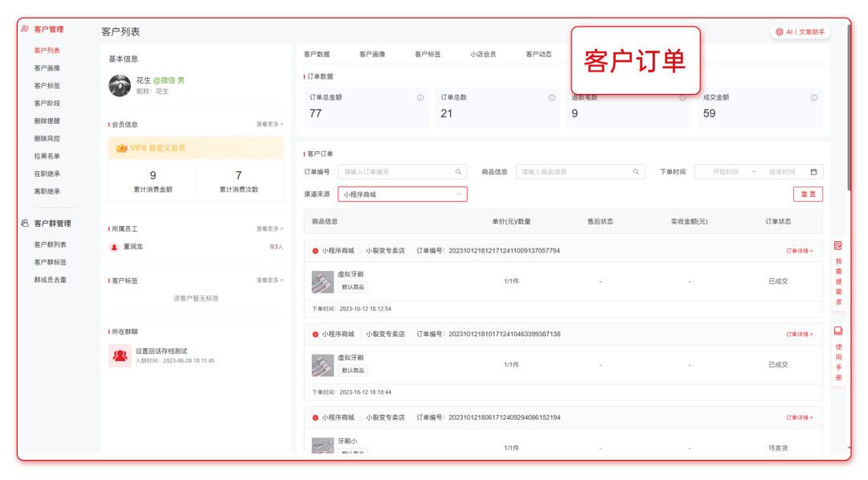Click the 客户管理 sidebar section icon
The image size is (868, 480).
(x=25, y=29)
